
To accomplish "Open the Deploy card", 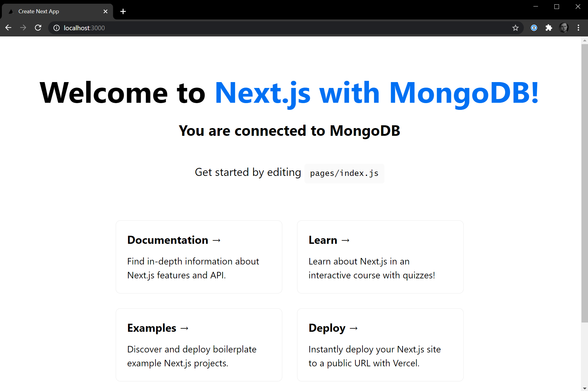I will point(380,345).
